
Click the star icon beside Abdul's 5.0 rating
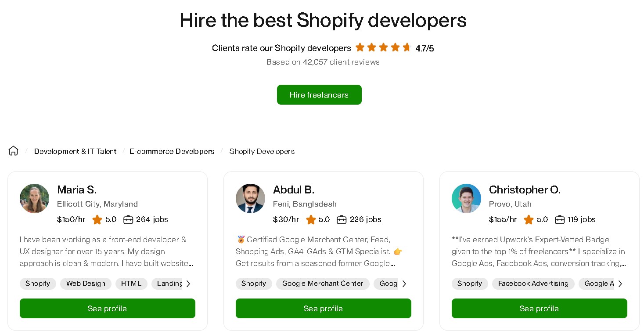click(x=311, y=219)
